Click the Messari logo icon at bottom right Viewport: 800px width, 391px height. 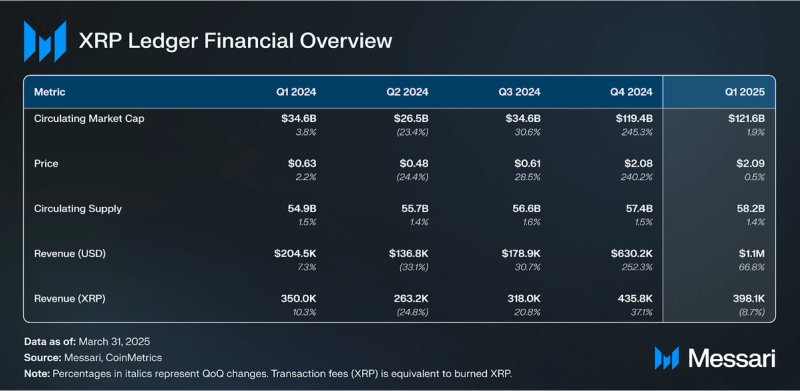pyautogui.click(x=667, y=358)
